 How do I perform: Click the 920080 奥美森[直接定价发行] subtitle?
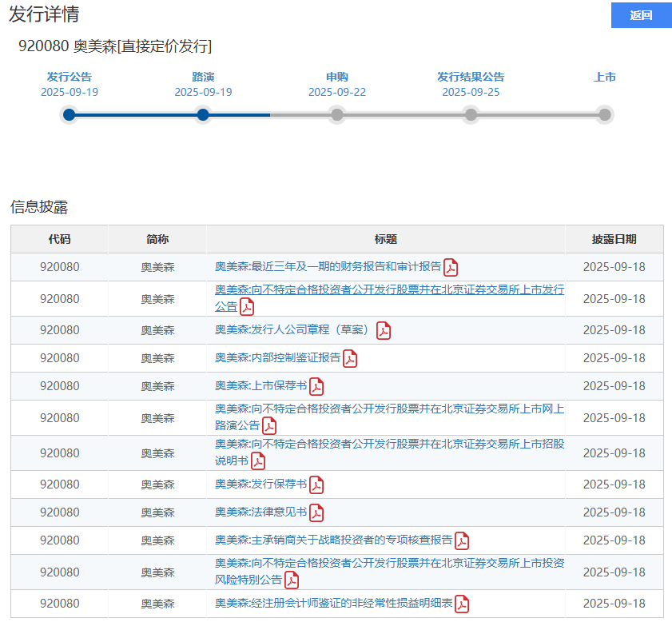click(115, 46)
